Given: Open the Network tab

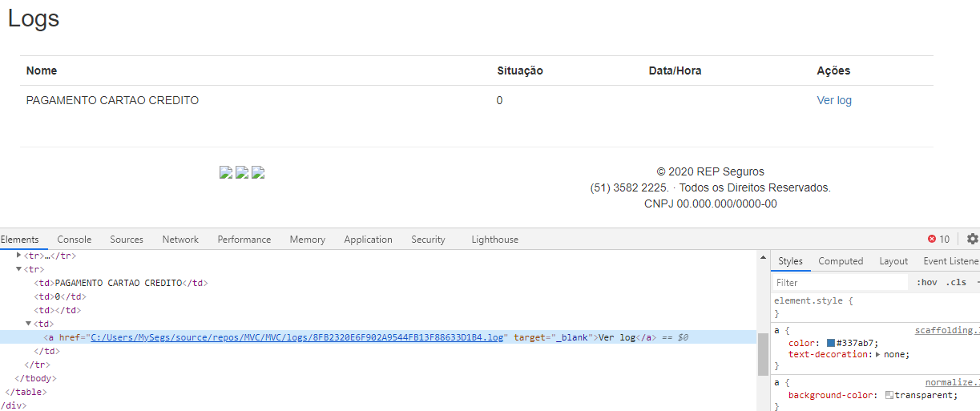Looking at the screenshot, I should click(x=180, y=240).
